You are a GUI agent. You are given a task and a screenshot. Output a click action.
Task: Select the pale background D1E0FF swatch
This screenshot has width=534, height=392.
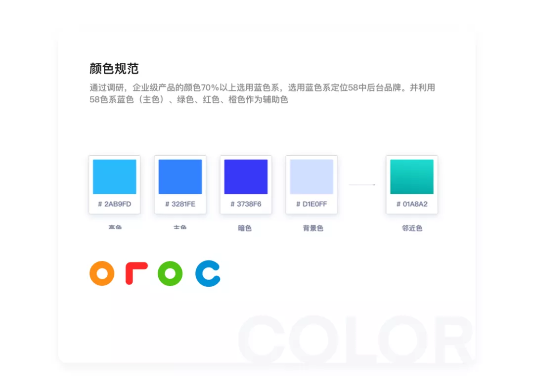click(x=311, y=177)
